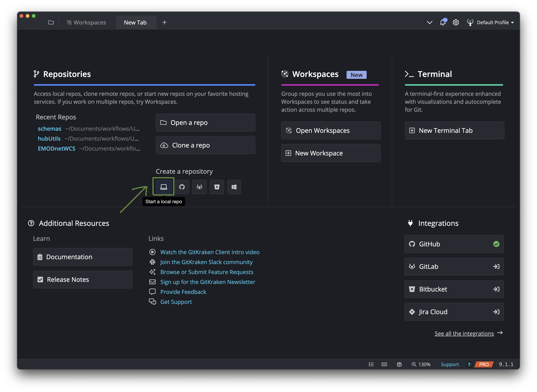Watch the GitKraken Client intro video
The height and width of the screenshot is (392, 537).
pos(210,252)
